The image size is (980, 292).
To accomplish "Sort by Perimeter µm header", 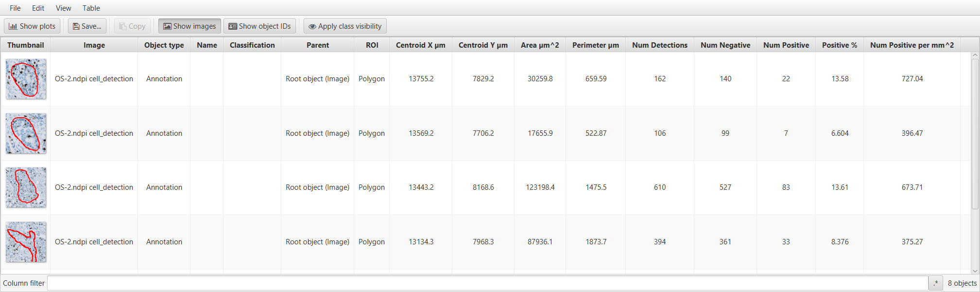I will pos(596,45).
